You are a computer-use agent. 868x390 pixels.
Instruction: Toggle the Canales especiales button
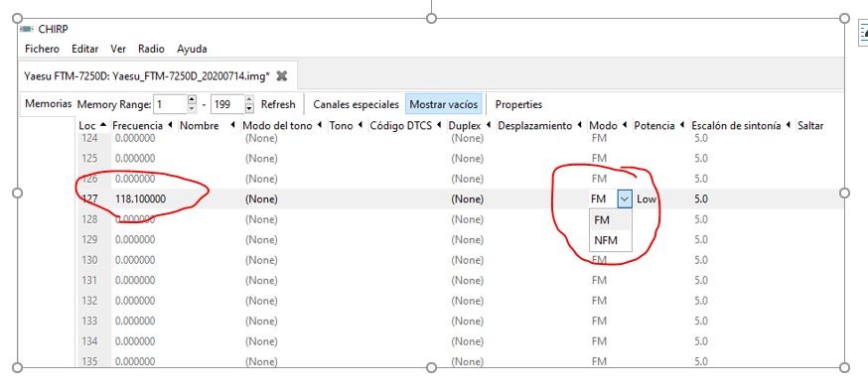pos(356,104)
